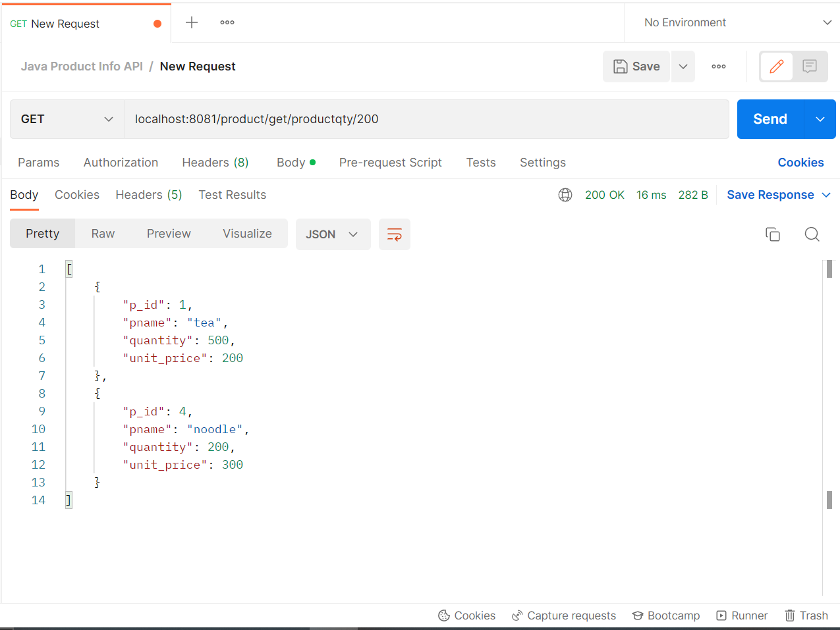This screenshot has height=630, width=840.
Task: Click the network globe icon near response status
Action: click(x=565, y=194)
